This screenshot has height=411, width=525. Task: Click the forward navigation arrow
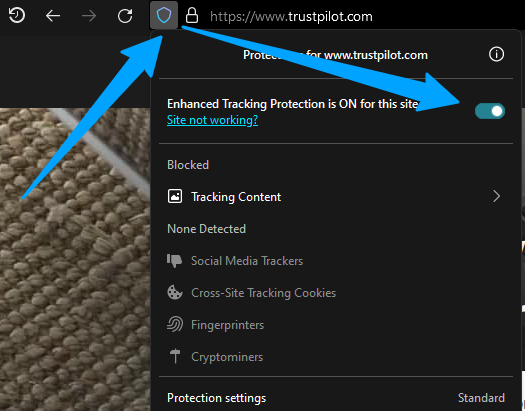89,16
